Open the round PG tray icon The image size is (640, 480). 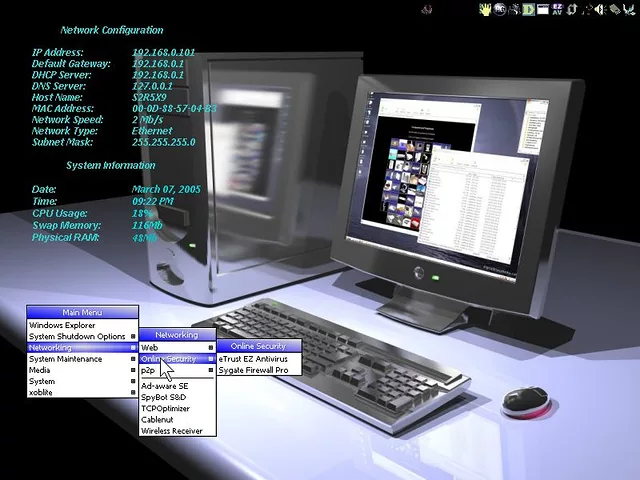(500, 9)
